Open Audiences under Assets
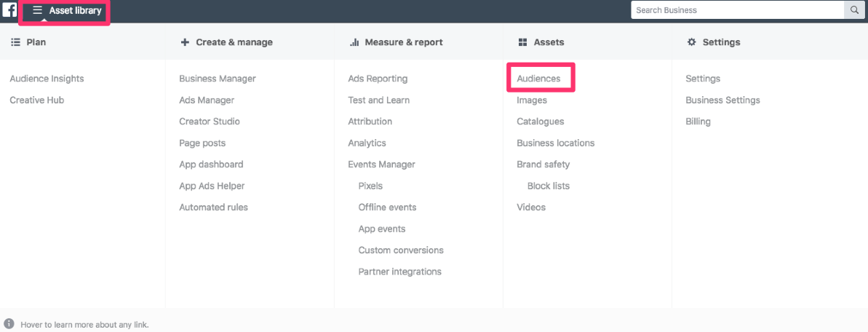The image size is (868, 332). pyautogui.click(x=538, y=79)
